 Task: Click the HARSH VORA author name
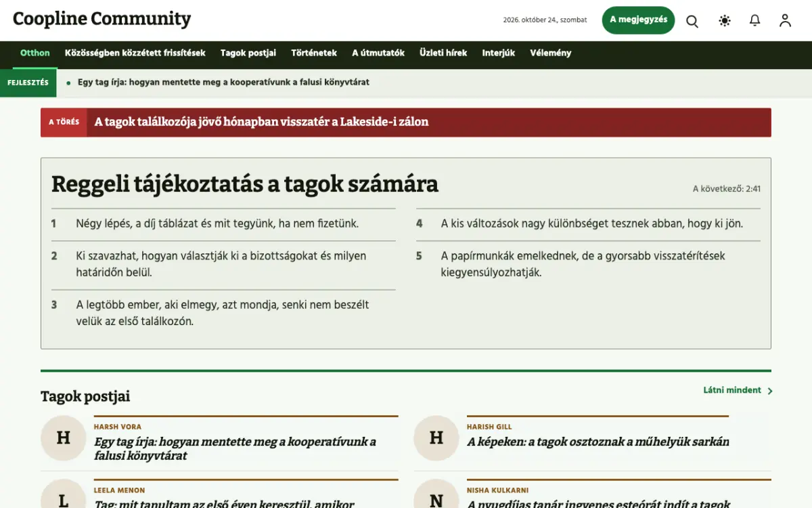point(118,427)
